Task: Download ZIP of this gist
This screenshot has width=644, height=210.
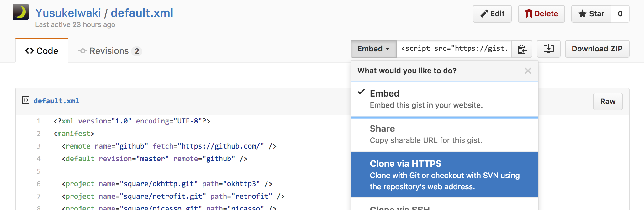Action: 597,49
